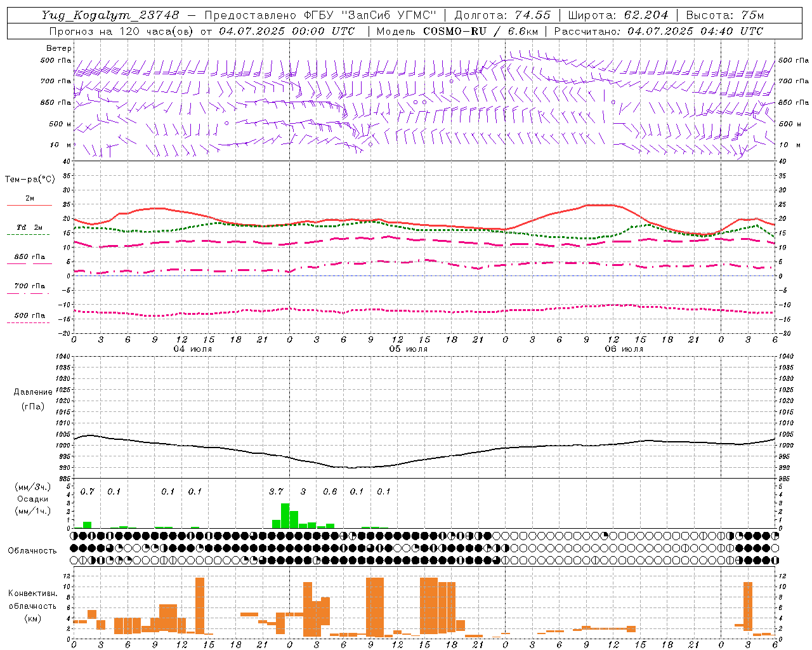The width and height of the screenshot is (812, 650).
Task: Click the Высота: 75м header value
Action: point(724,15)
